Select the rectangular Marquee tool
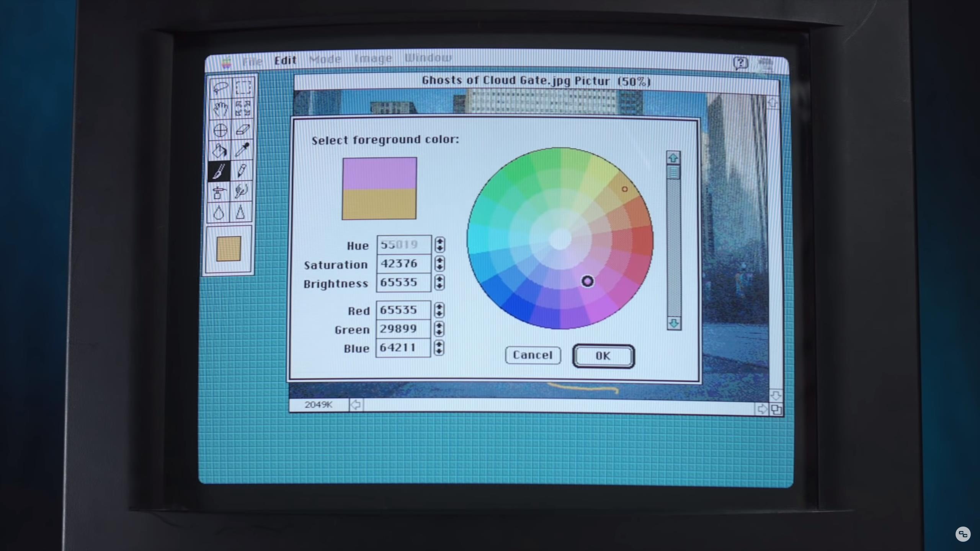The width and height of the screenshot is (980, 551). tap(243, 88)
